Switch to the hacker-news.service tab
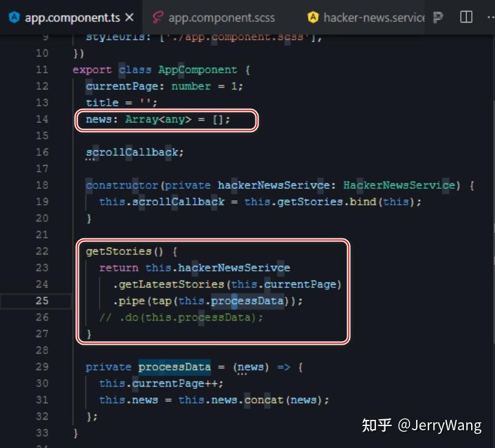This screenshot has height=448, width=495. [373, 18]
